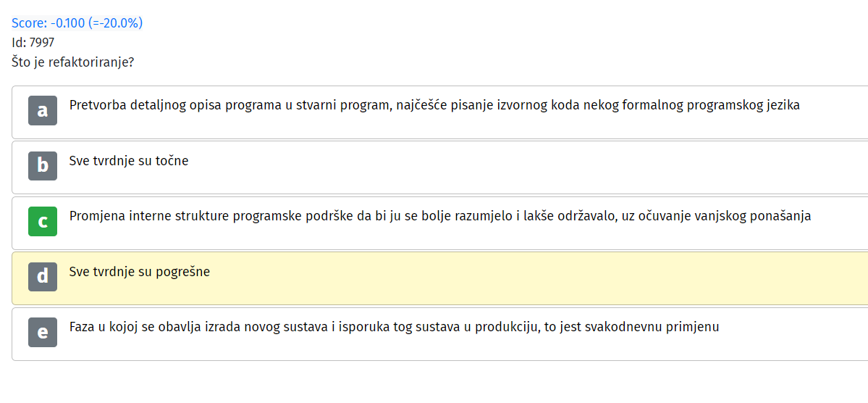The height and width of the screenshot is (403, 868).
Task: Choose the 'd' badge in the highlighted row
Action: click(43, 277)
